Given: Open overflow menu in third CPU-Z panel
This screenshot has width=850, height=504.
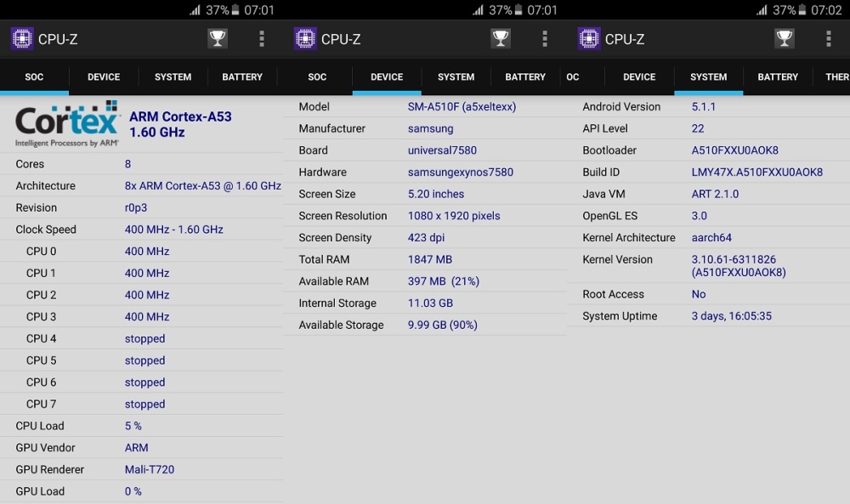Looking at the screenshot, I should point(828,38).
